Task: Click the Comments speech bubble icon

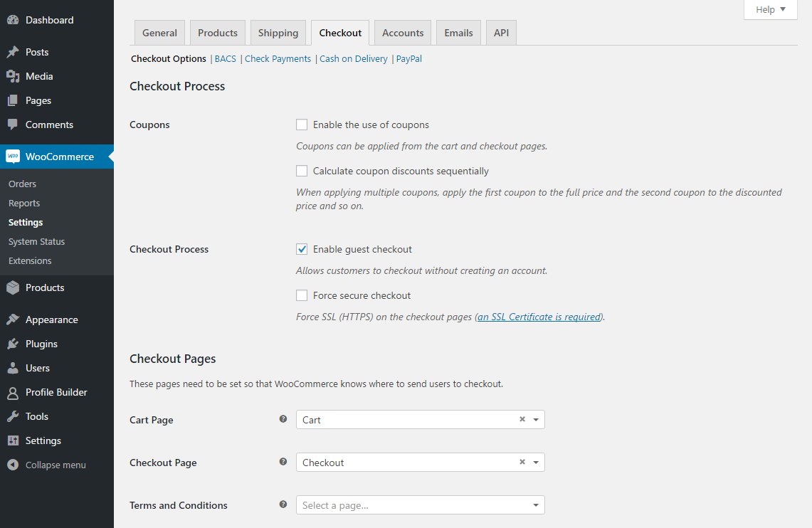Action: [x=13, y=125]
